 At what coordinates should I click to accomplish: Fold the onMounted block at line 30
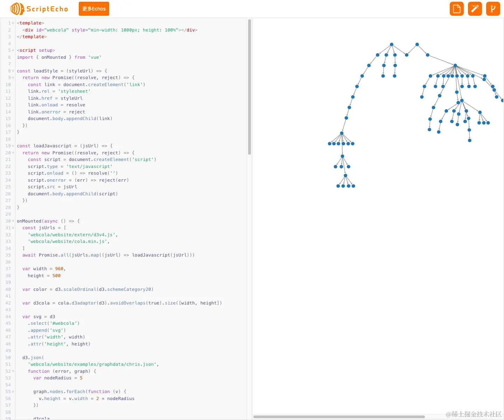pos(13,221)
